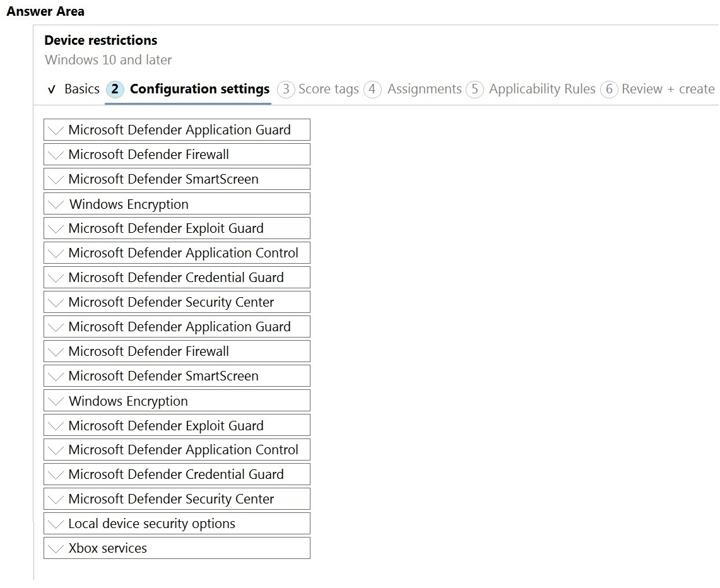Open the Applicability Rules step
The width and height of the screenshot is (720, 588).
[x=530, y=89]
